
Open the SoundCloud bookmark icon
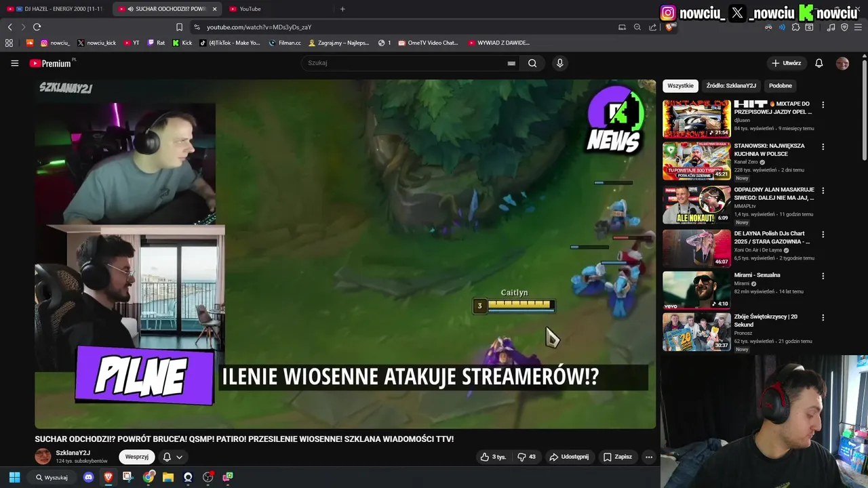click(x=29, y=43)
